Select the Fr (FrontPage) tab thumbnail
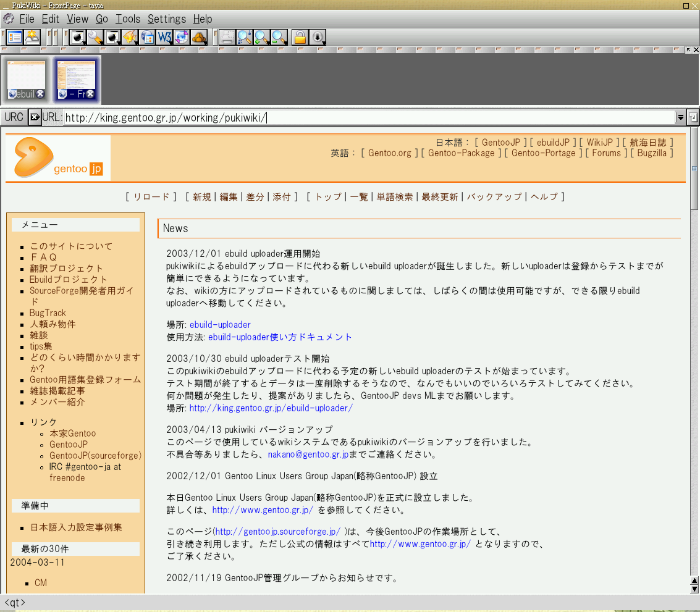Viewport: 700px width, 612px height. (77, 80)
